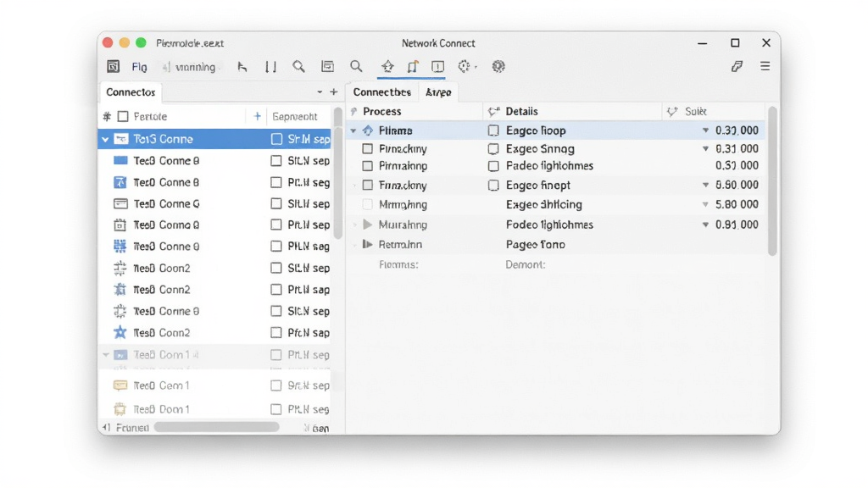This screenshot has width=868, height=488.
Task: Click the magnifier icon left of the underlined pin icon
Action: click(x=357, y=66)
